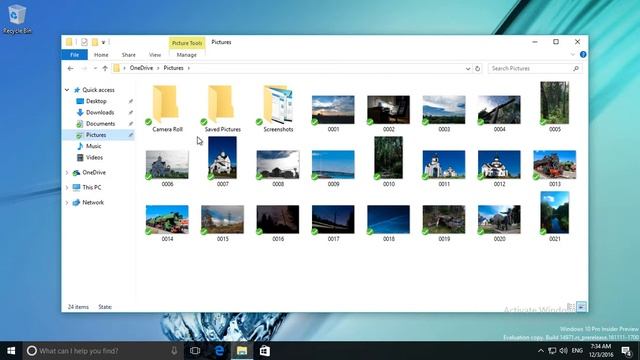
Task: Switch to the View ribbon tab
Action: tap(155, 55)
